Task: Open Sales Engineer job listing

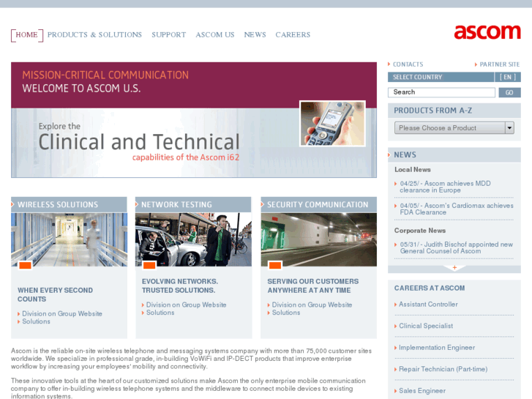Action: pyautogui.click(x=422, y=391)
